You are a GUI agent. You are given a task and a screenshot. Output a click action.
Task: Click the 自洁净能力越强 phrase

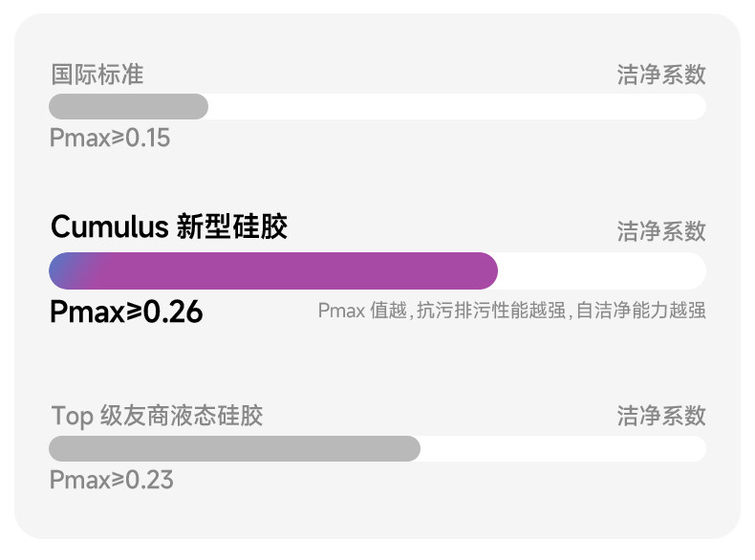pos(641,311)
